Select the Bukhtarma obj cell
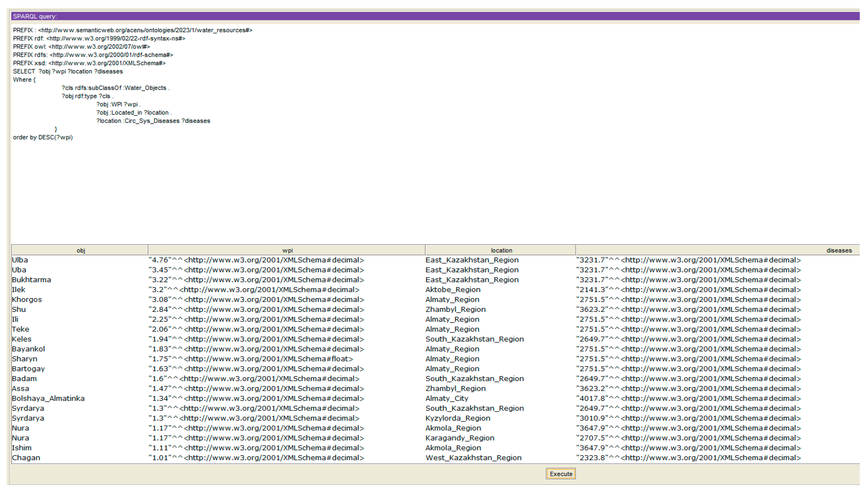 pos(31,280)
